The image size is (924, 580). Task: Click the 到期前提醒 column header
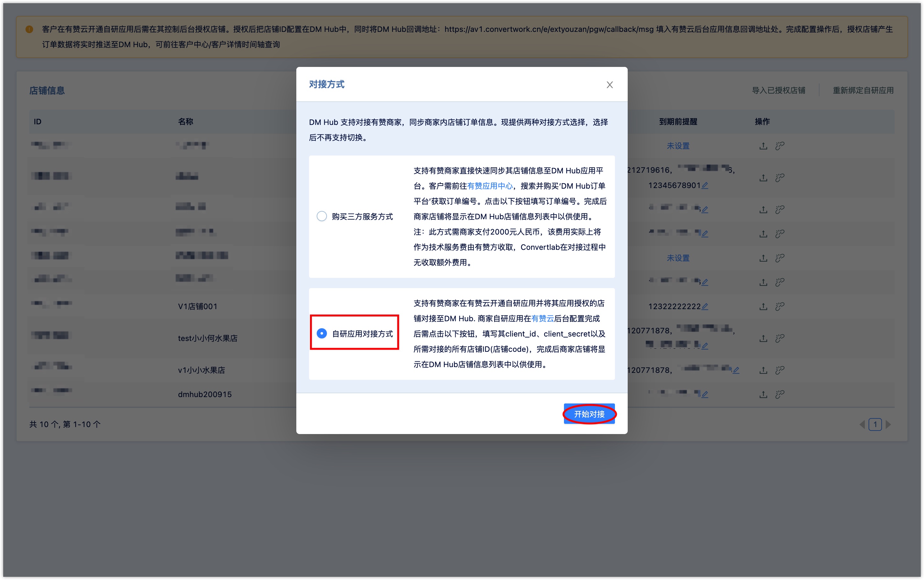(x=678, y=122)
